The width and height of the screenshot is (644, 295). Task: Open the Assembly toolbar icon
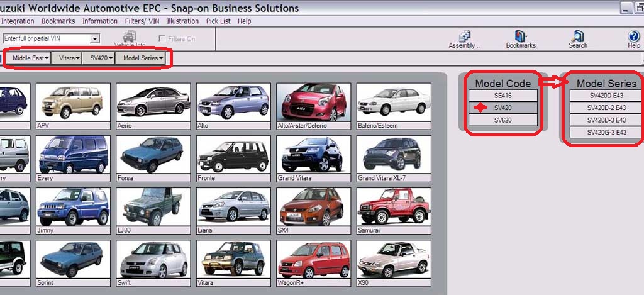point(464,38)
